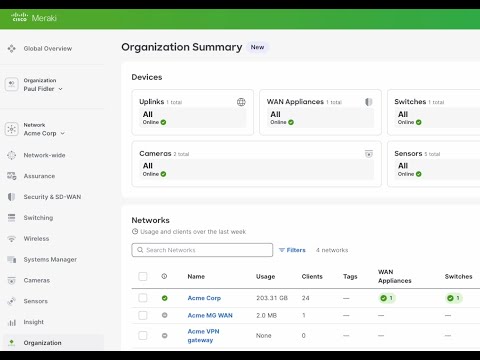Image resolution: width=480 pixels, height=360 pixels.
Task: Click Switches badge for Acme Corp
Action: click(x=454, y=298)
